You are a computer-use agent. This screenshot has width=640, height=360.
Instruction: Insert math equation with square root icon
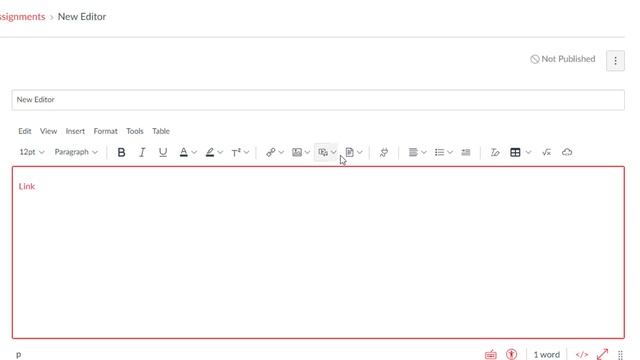[547, 152]
